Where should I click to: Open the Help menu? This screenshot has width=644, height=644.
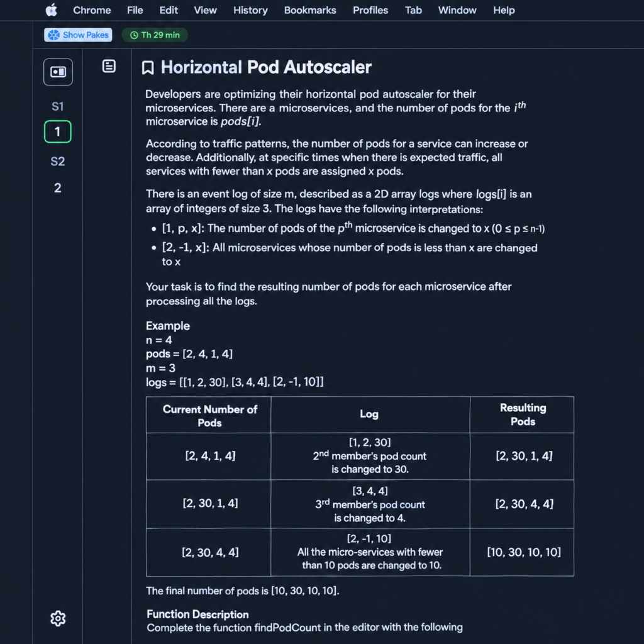tap(504, 10)
